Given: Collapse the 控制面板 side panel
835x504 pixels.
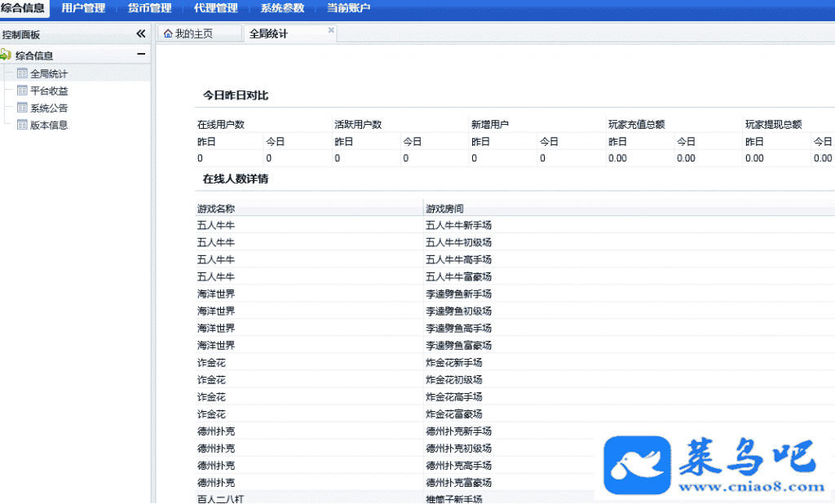Looking at the screenshot, I should coord(140,34).
